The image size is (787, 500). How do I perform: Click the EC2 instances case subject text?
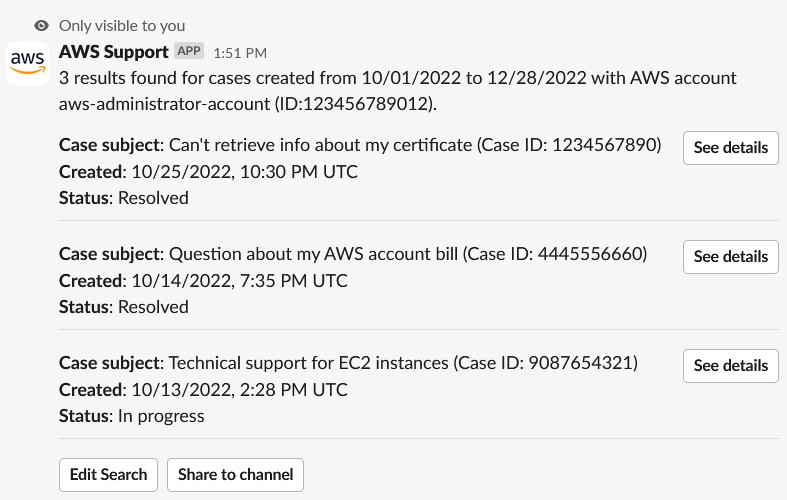point(348,362)
